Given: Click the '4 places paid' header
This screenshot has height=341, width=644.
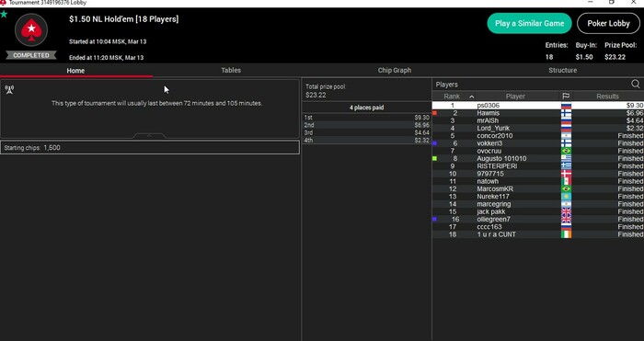Looking at the screenshot, I should 366,108.
